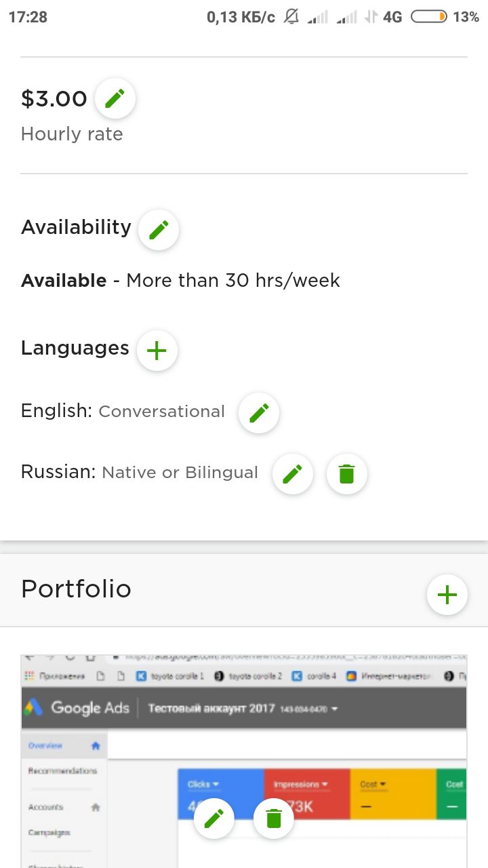Add a new language
The width and height of the screenshot is (488, 868).
[x=157, y=351]
